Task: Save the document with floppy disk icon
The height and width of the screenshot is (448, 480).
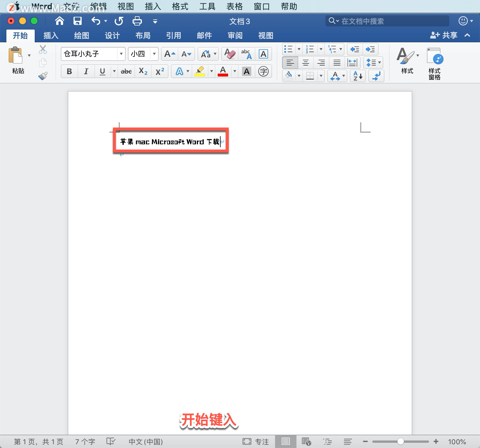Action: tap(78, 21)
